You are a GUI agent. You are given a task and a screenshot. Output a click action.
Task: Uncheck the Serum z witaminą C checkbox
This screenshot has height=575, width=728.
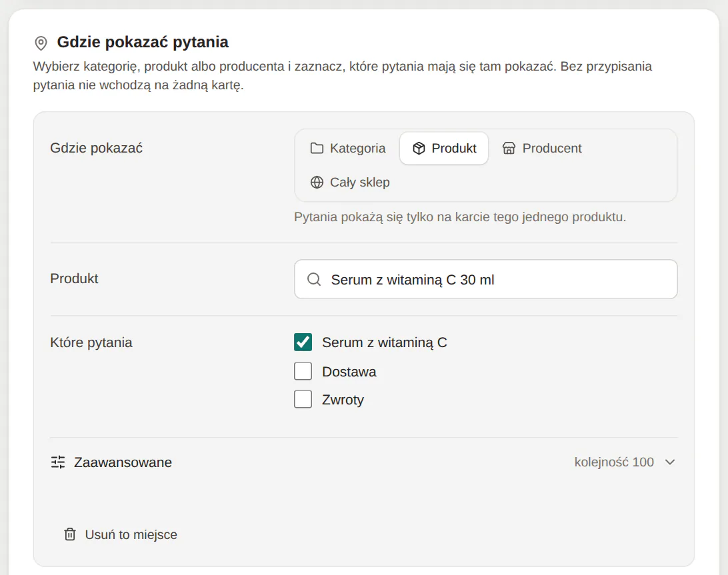coord(303,342)
